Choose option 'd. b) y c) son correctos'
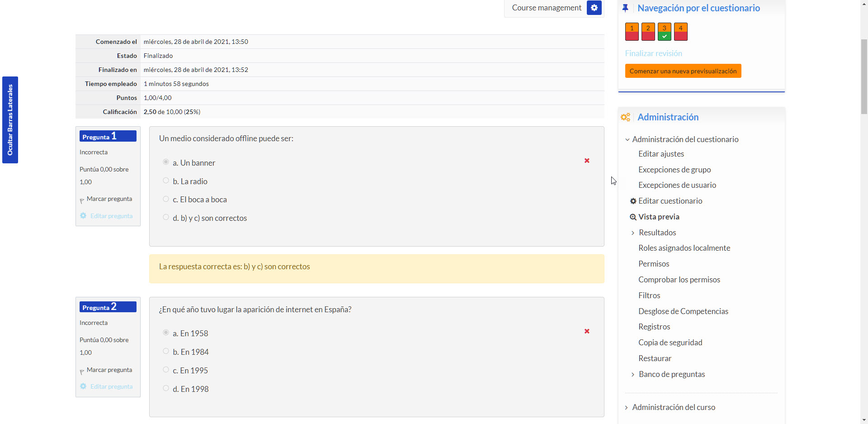 click(x=166, y=217)
